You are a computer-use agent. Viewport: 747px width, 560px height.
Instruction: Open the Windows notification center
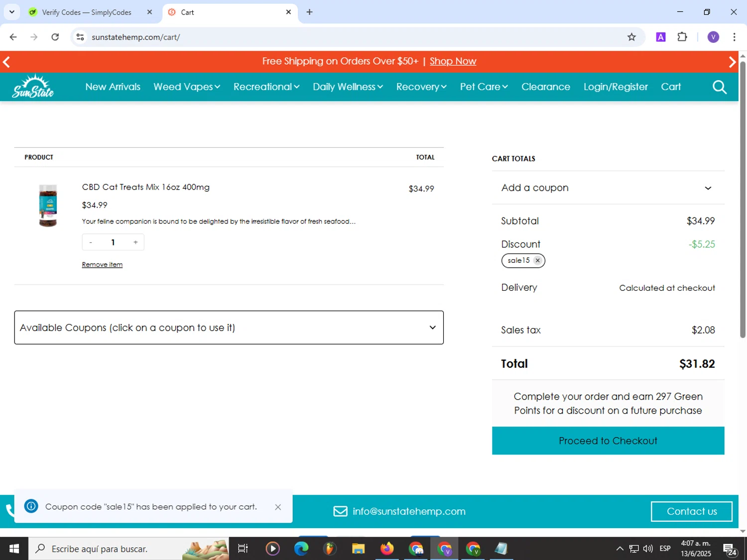tap(730, 550)
